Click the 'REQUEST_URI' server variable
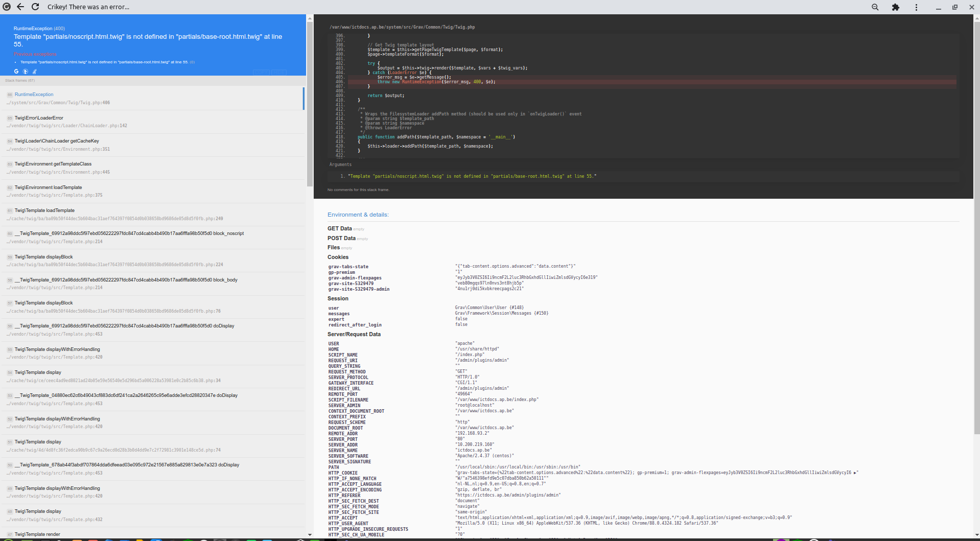 tap(343, 361)
